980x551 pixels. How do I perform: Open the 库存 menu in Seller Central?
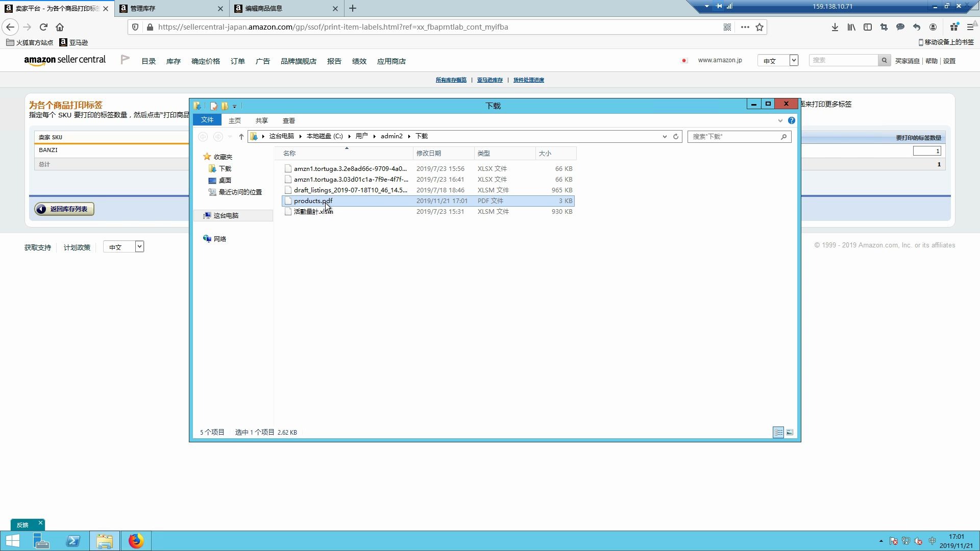tap(174, 61)
